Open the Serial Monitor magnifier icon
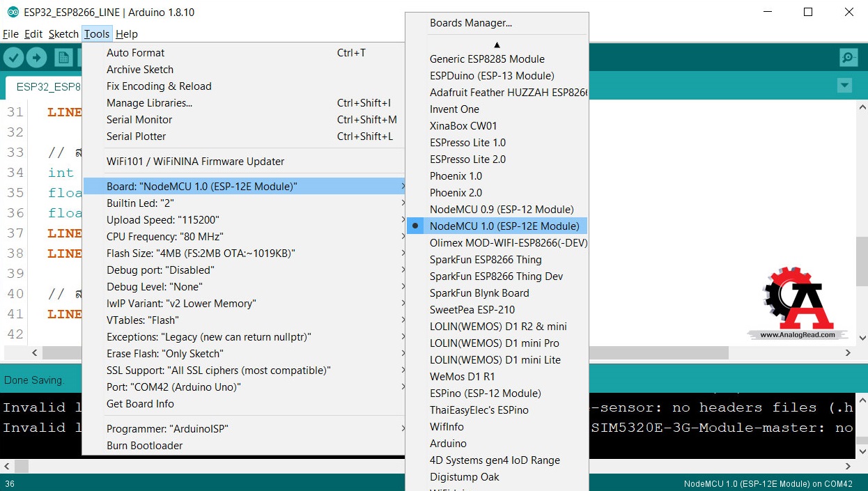 point(848,58)
